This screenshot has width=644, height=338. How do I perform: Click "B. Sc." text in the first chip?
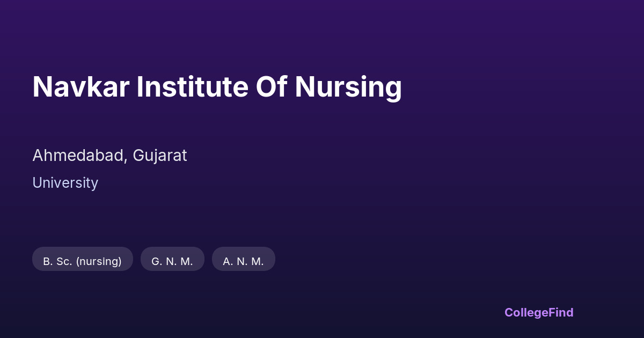pyautogui.click(x=57, y=261)
